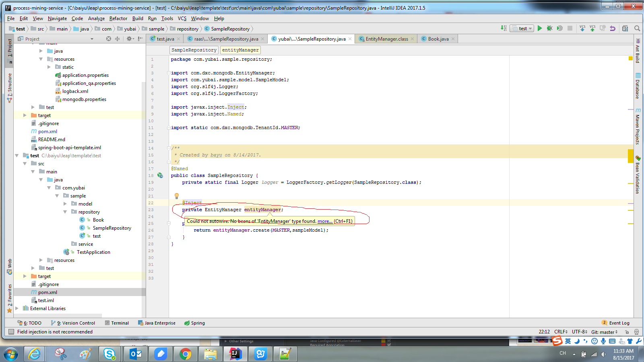Open Project panel settings gear
Image resolution: width=644 pixels, height=362 pixels.
[129, 39]
